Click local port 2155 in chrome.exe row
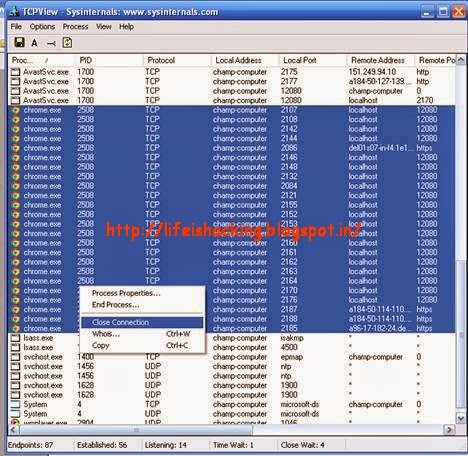This screenshot has width=468, height=456. click(289, 205)
